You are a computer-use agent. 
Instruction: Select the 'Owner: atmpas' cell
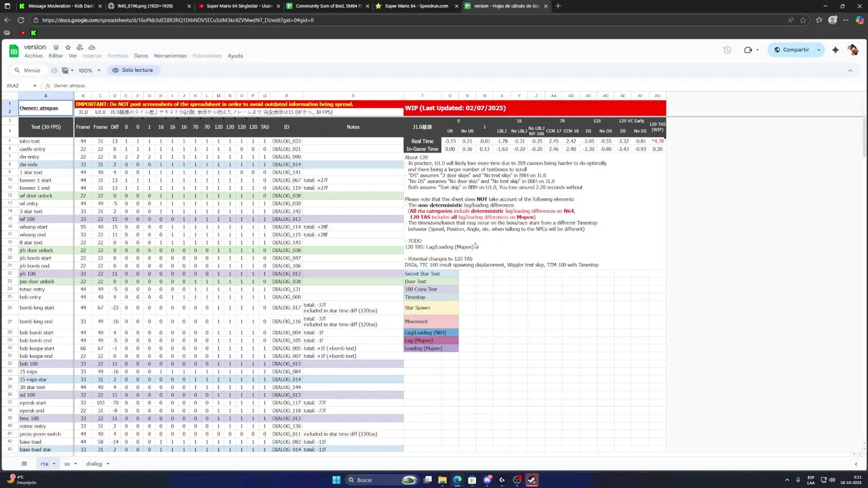click(x=45, y=108)
